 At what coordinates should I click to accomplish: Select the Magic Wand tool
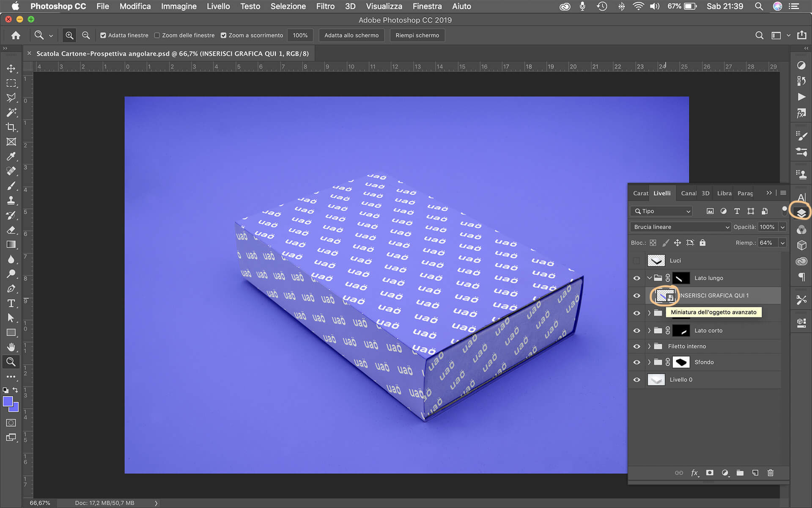tap(11, 112)
